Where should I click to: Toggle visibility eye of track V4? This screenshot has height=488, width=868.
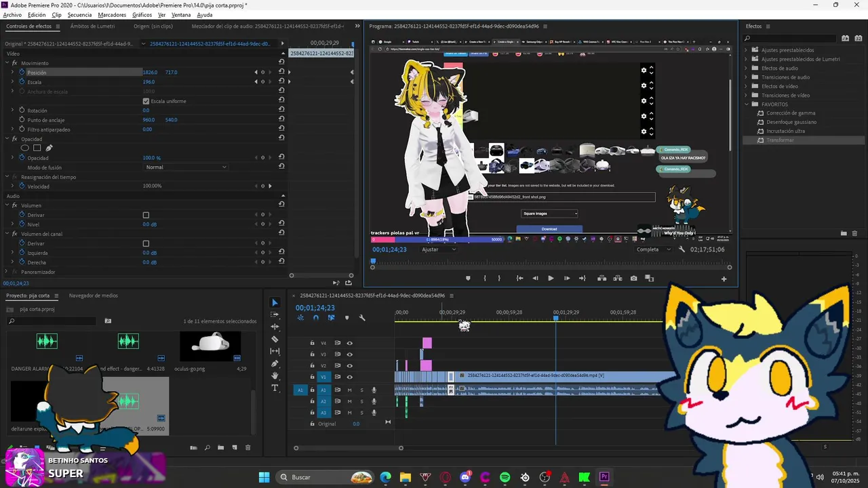[x=350, y=343]
